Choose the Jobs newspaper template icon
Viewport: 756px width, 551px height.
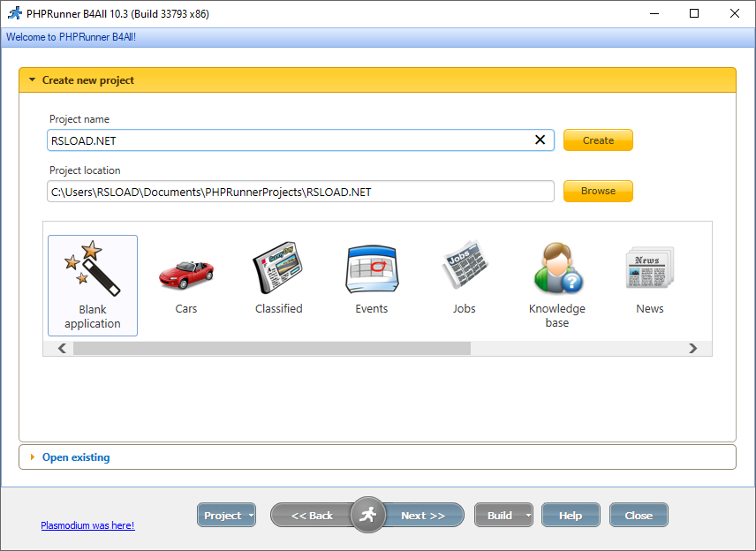tap(465, 264)
